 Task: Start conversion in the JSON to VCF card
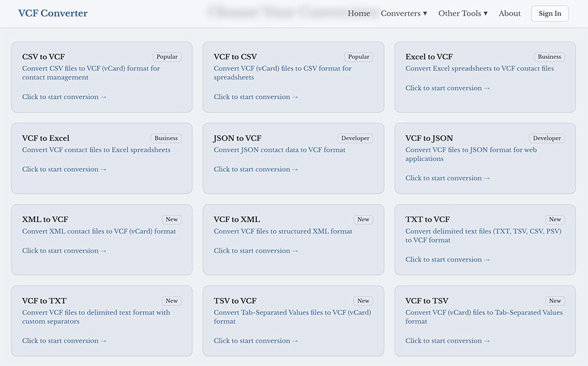(256, 169)
